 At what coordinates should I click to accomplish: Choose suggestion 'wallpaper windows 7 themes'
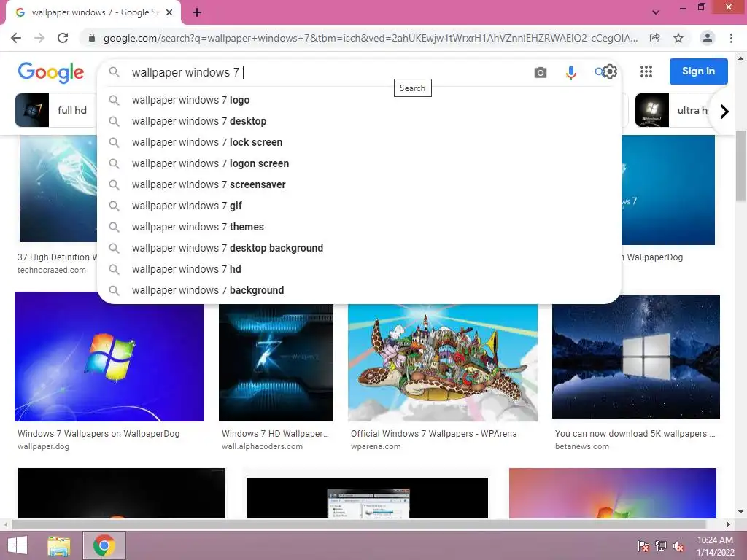coord(359,227)
